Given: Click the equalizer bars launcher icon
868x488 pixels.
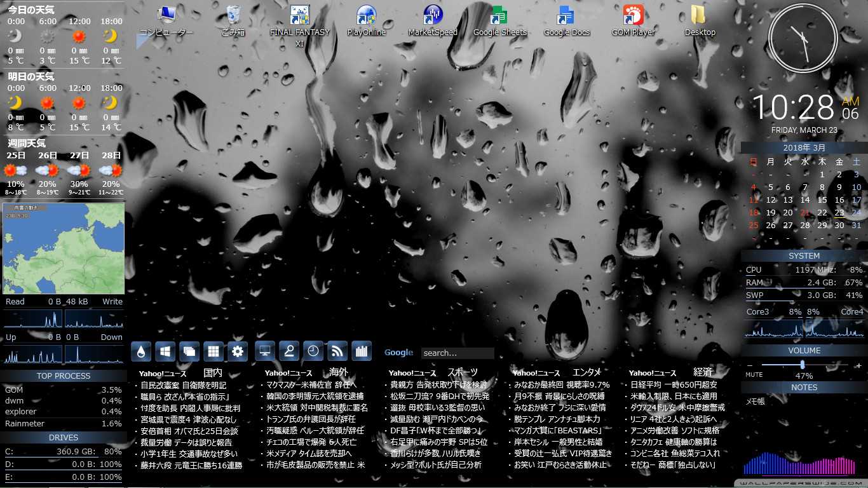Looking at the screenshot, I should 362,351.
